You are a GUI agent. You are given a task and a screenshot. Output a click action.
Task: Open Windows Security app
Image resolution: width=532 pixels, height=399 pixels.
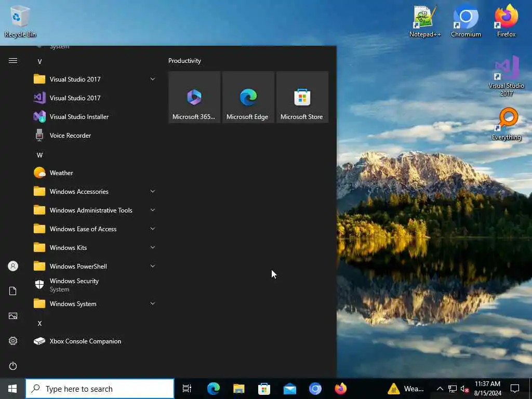pyautogui.click(x=95, y=285)
